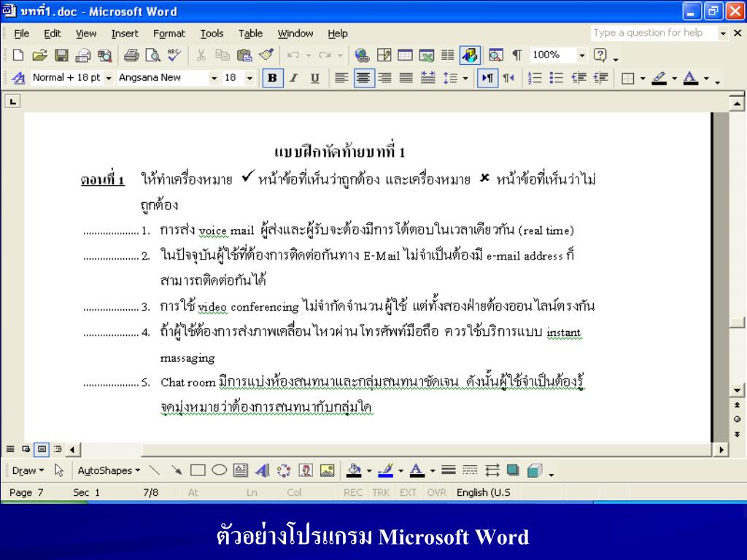
Task: Insert WordArt from the Drawing toolbar
Action: click(262, 470)
